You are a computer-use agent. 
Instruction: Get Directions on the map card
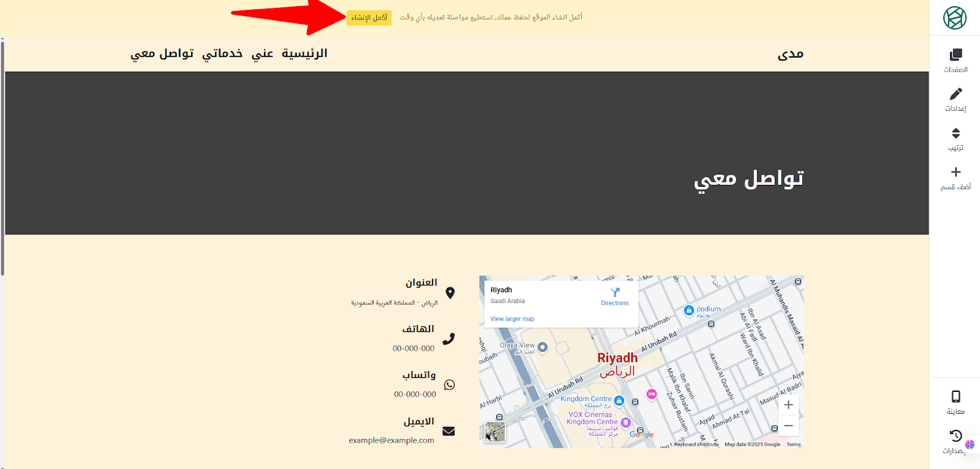[615, 296]
